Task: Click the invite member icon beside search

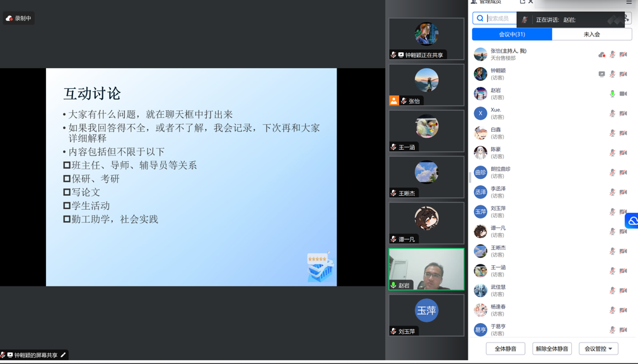Action: pos(627,20)
